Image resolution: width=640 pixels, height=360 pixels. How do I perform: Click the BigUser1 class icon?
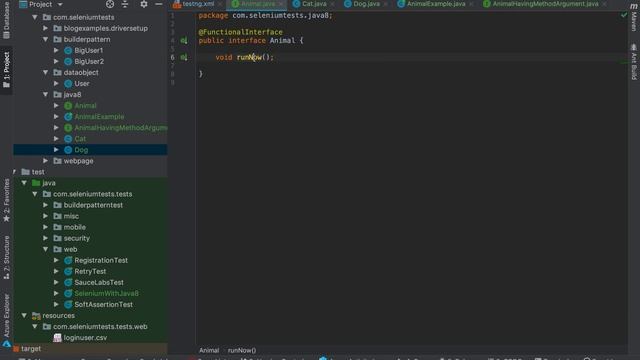tap(68, 50)
